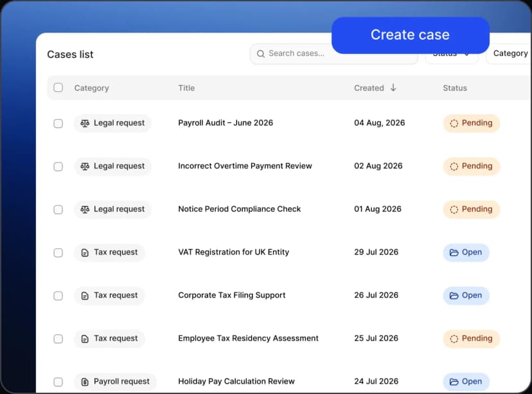Open Payroll Audit – June 2026 case
532x394 pixels.
coord(226,123)
